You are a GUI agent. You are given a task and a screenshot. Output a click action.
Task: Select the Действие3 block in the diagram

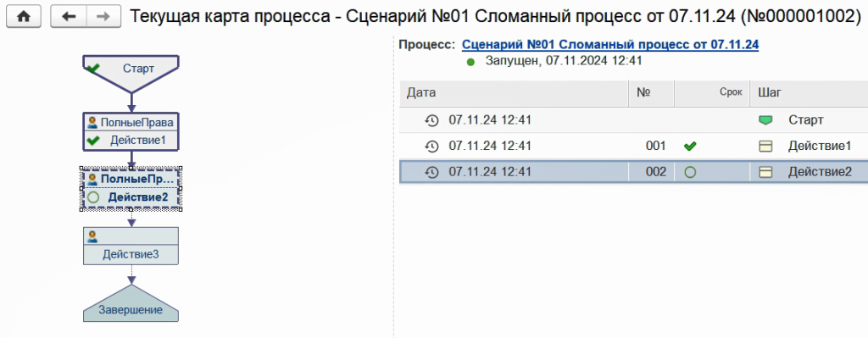(x=131, y=246)
